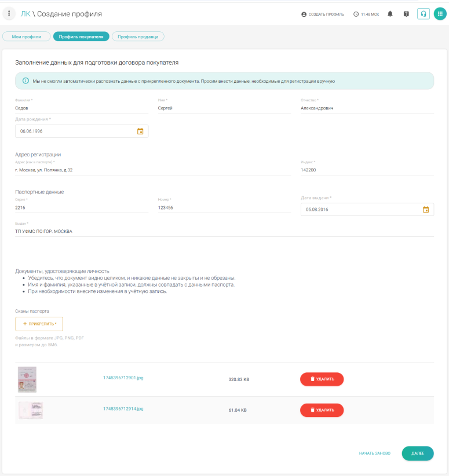Switch to Профиль продавца tab

coord(138,36)
